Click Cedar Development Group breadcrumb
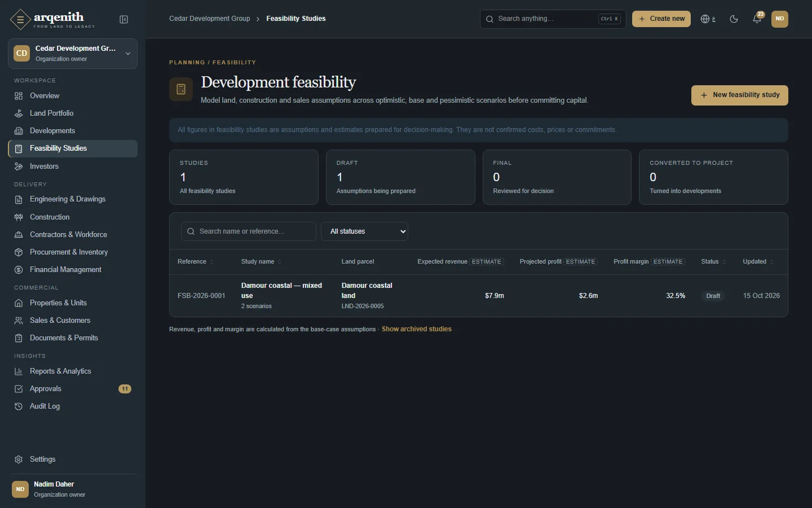 tap(210, 19)
